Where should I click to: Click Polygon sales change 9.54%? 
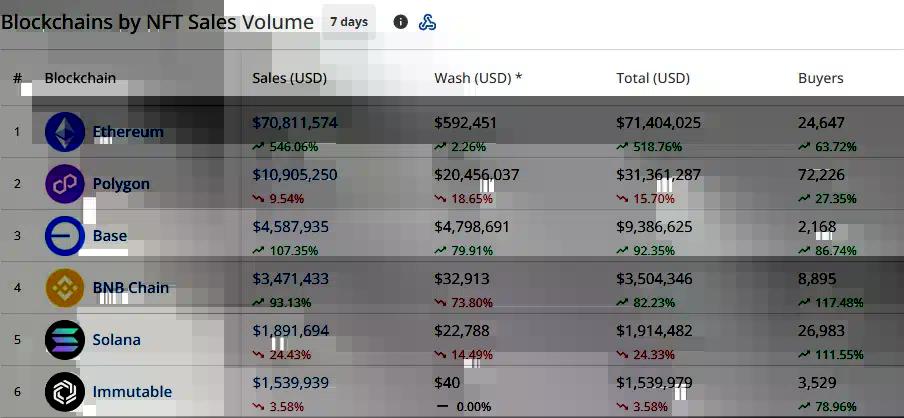pyautogui.click(x=287, y=199)
